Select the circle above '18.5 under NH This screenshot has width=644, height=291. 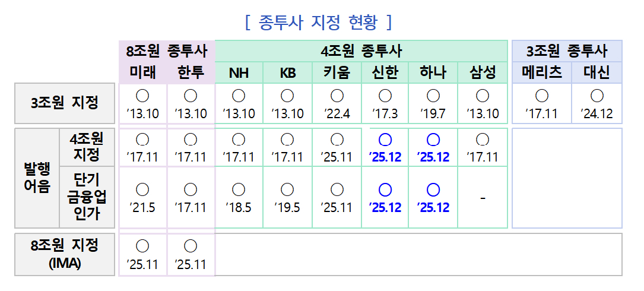(x=239, y=189)
